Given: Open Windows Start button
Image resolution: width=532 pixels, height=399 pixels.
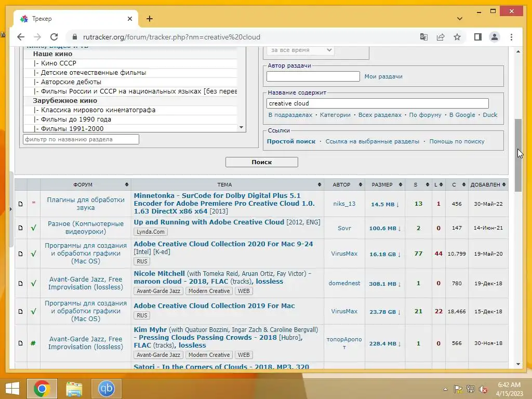Looking at the screenshot, I should (12, 389).
